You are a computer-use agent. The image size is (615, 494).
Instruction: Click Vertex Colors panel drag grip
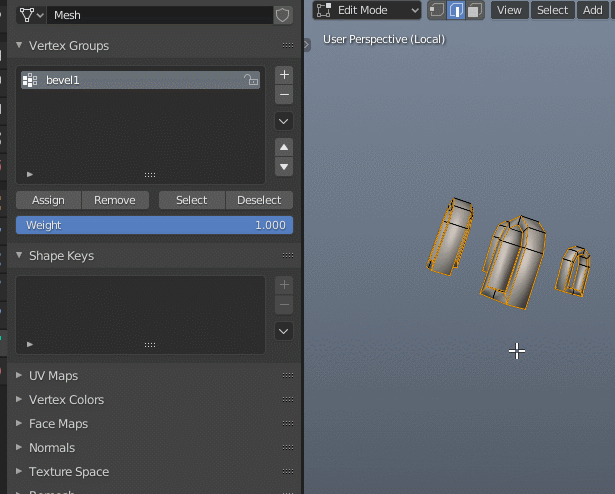[x=288, y=399]
